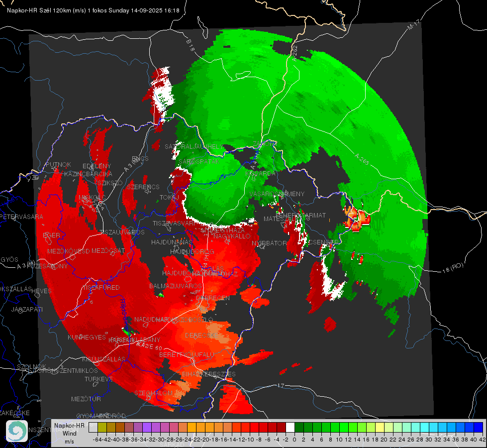The height and width of the screenshot is (448, 487).
Task: Pick the light gray first legend swatch
Action: (93, 427)
